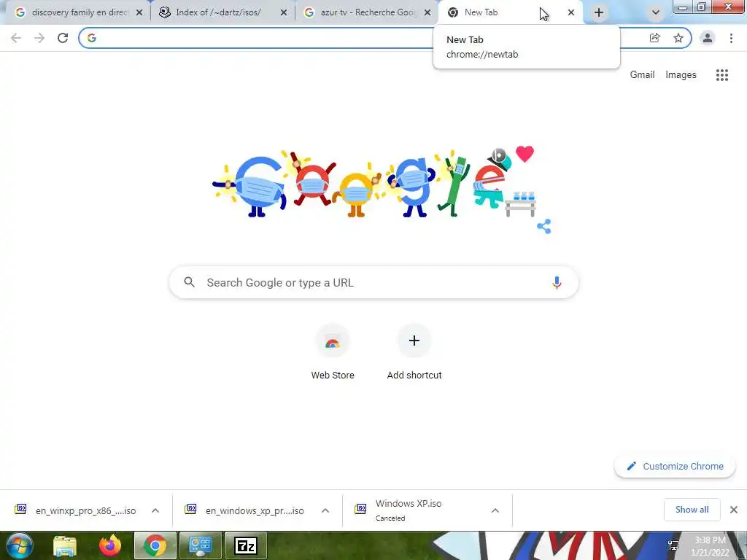Open the Images link
Screen dimensions: 747x560
pyautogui.click(x=681, y=75)
